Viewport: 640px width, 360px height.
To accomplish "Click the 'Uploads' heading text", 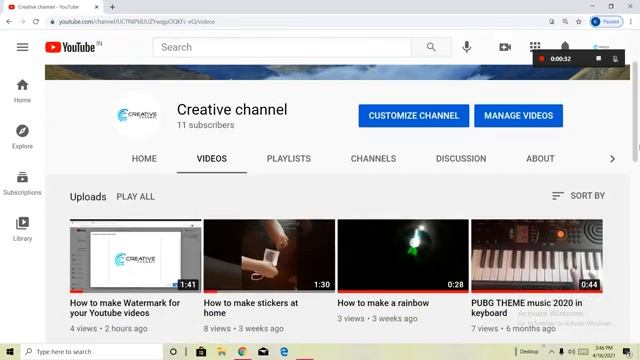I will point(88,197).
